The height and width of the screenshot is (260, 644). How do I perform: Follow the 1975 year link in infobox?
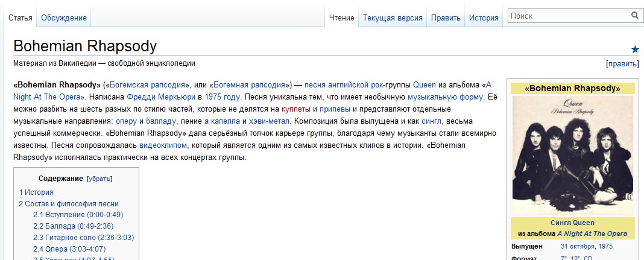coord(605,247)
